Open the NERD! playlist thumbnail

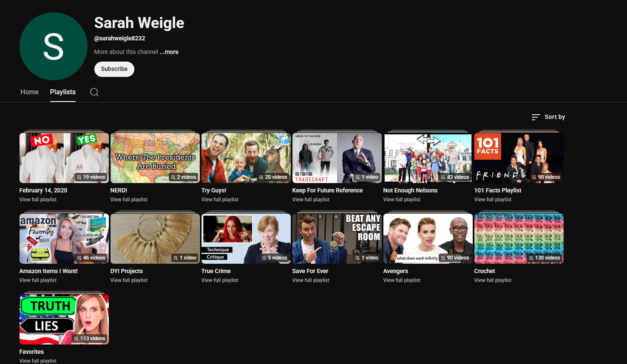[155, 158]
